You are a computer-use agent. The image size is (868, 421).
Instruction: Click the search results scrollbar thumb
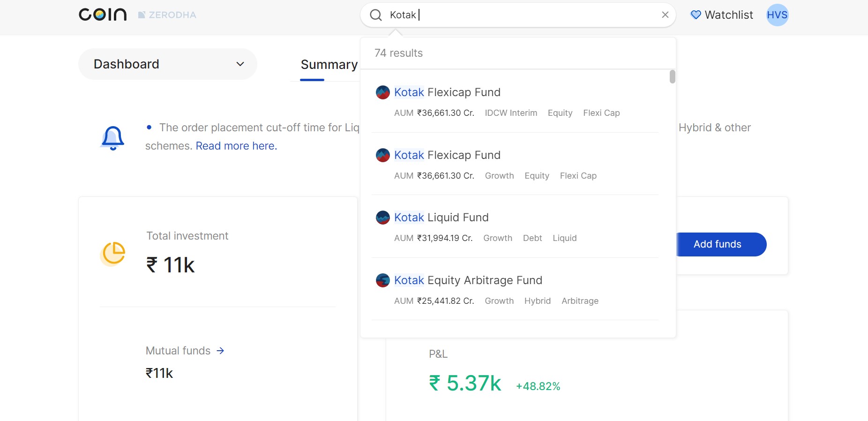[x=672, y=77]
